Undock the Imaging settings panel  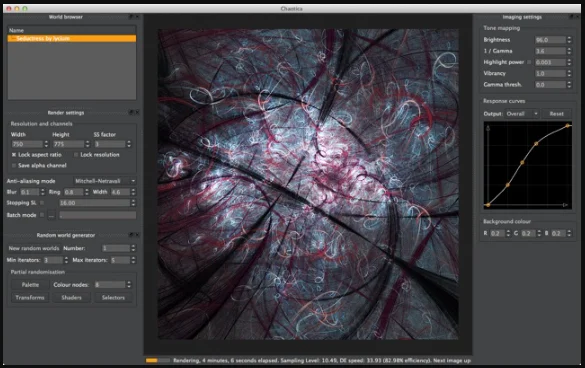(x=571, y=17)
